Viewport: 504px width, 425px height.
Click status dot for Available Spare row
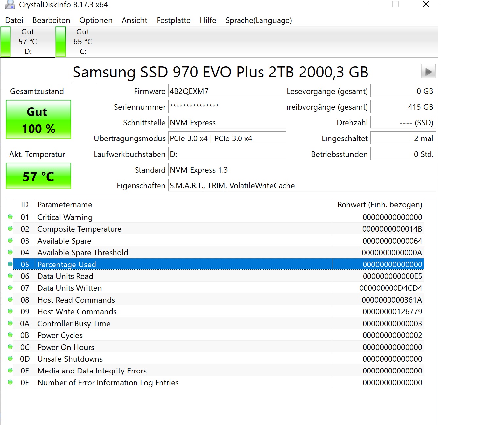pyautogui.click(x=10, y=241)
